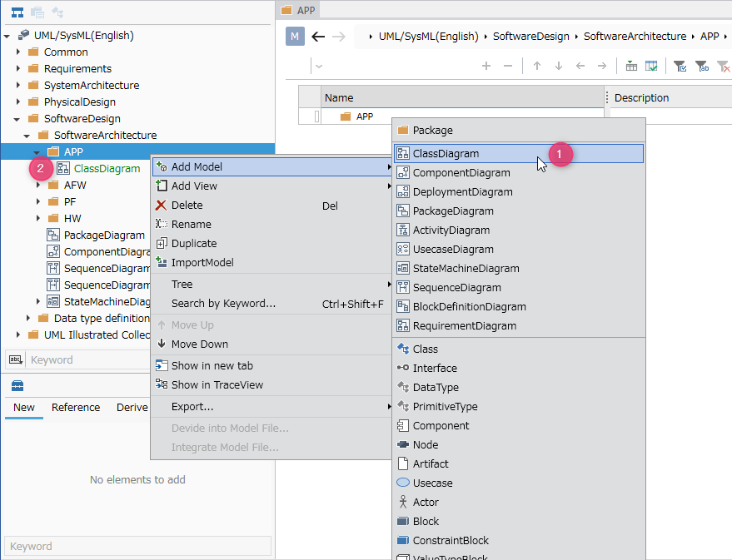The image size is (732, 560).
Task: Add a Block model element
Action: coord(519,521)
